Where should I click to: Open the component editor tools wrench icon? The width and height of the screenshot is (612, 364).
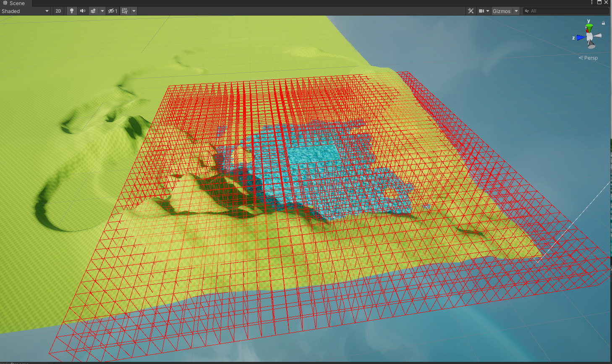click(x=471, y=11)
